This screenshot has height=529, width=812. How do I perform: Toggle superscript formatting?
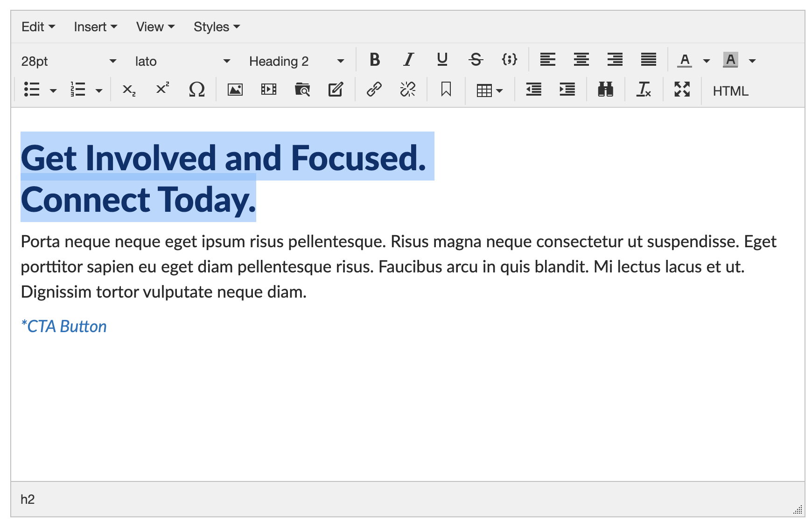(162, 89)
